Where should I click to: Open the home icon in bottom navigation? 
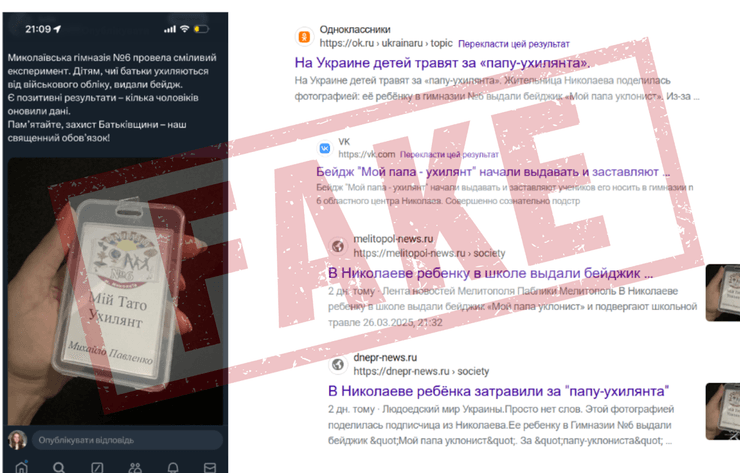[22, 467]
